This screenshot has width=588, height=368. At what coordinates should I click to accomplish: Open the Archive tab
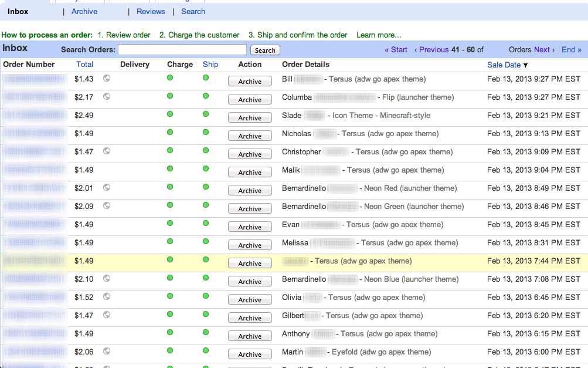pyautogui.click(x=84, y=12)
